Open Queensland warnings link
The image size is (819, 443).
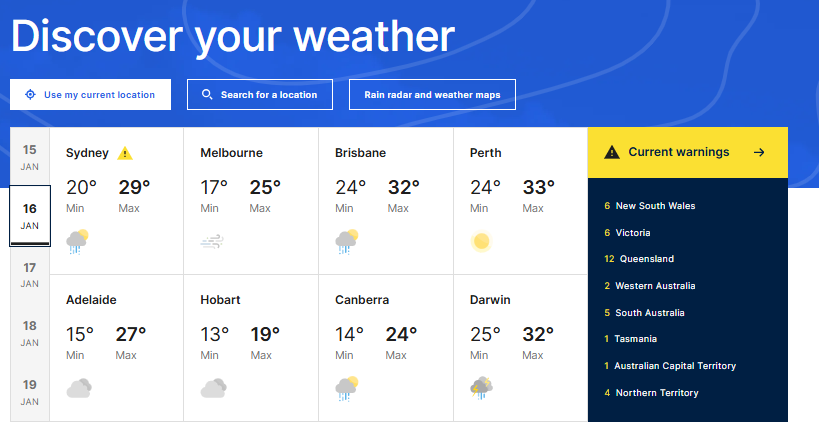click(x=644, y=259)
